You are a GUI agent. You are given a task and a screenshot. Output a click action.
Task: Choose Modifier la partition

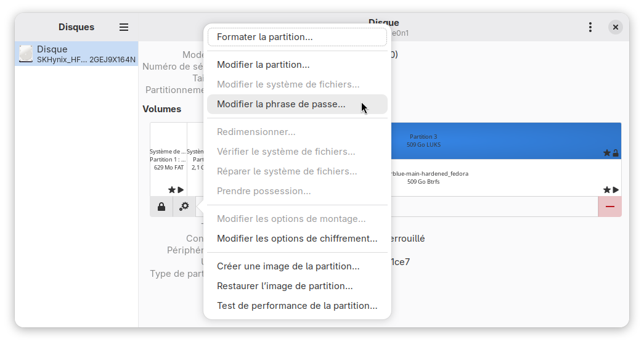(x=298, y=65)
